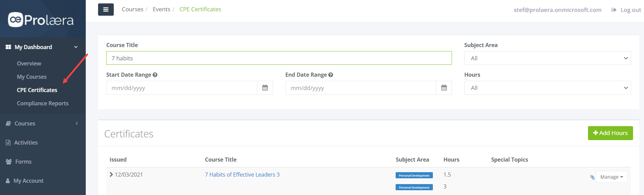Open the End Date Range calendar picker
The height and width of the screenshot is (195, 644).
coord(444,88)
